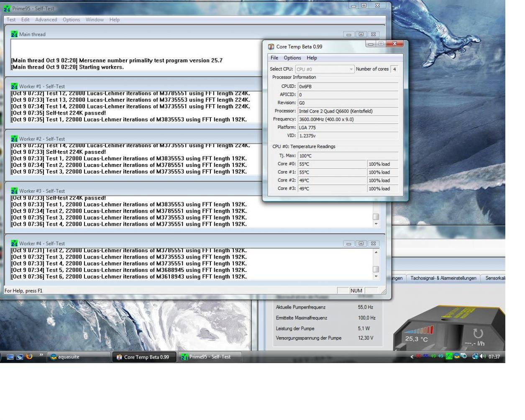This screenshot has width=525, height=420.
Task: Expand the quick launch overflow chevron
Action: click(41, 355)
